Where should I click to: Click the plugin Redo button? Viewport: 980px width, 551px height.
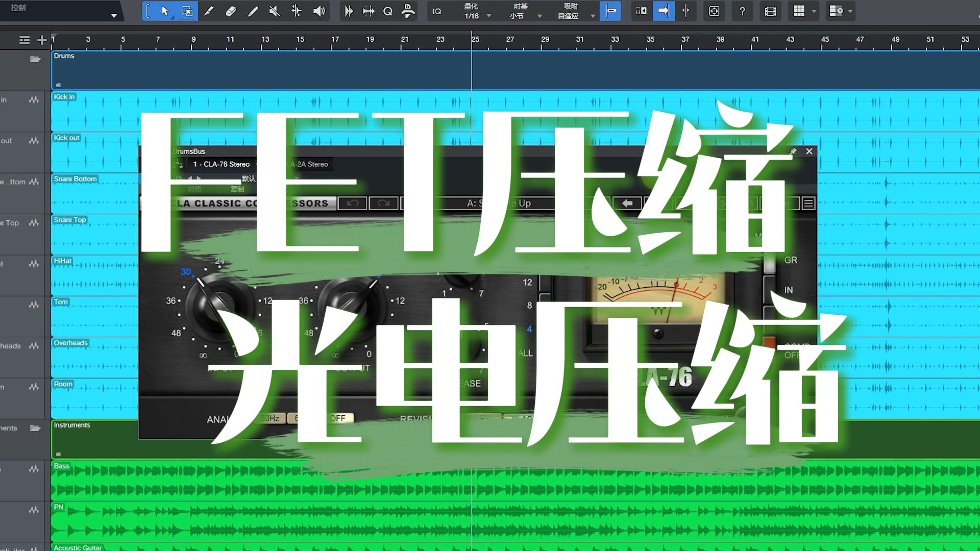tap(383, 204)
